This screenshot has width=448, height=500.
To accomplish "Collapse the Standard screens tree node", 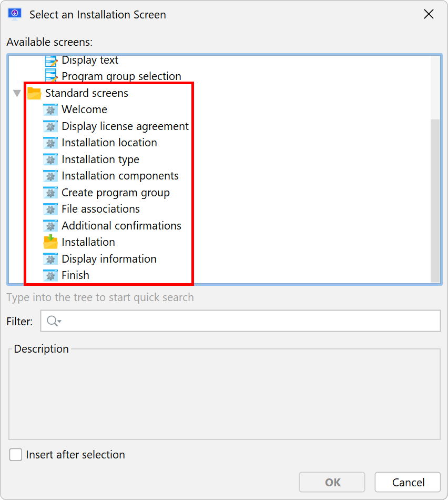I will tap(17, 94).
